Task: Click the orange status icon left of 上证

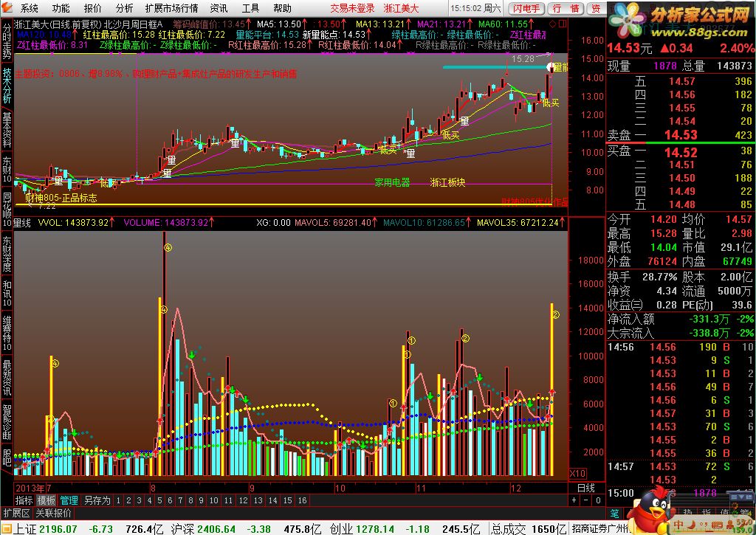Action: (6, 529)
